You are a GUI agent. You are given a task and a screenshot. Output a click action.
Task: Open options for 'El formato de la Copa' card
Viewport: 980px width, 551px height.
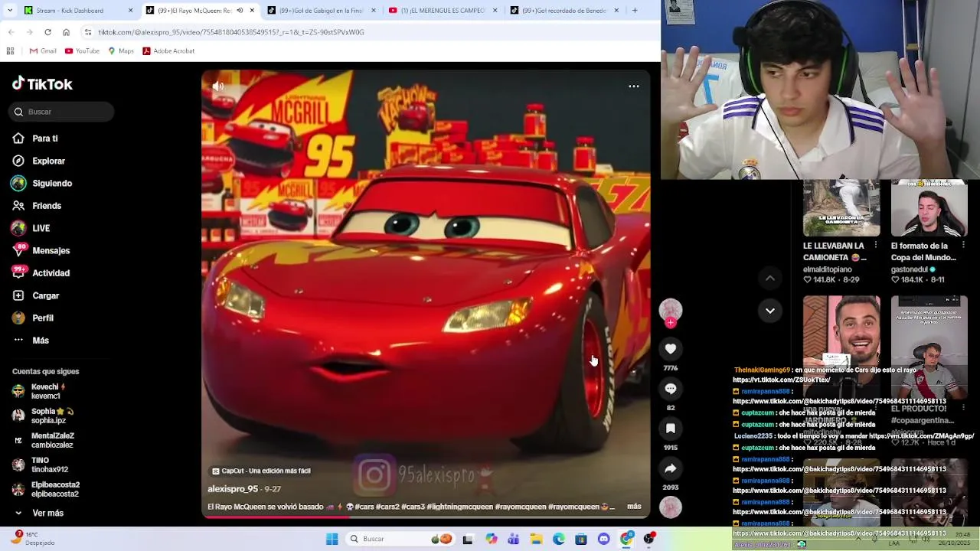(963, 246)
